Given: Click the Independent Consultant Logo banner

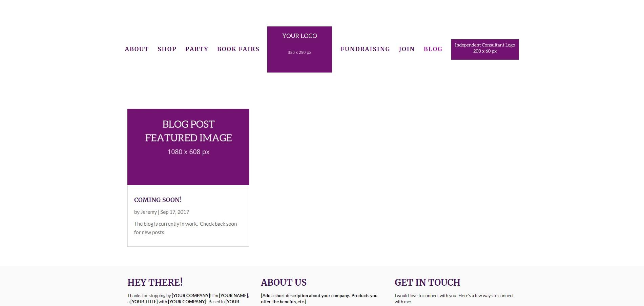Looking at the screenshot, I should pos(485,49).
